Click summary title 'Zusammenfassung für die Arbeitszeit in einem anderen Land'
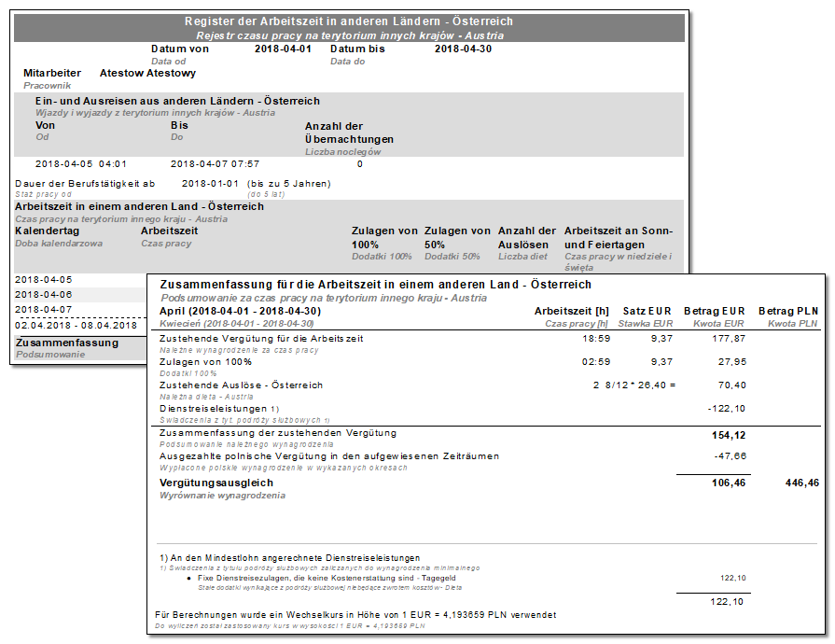Screen dimensions: 835x644 pos(375,285)
